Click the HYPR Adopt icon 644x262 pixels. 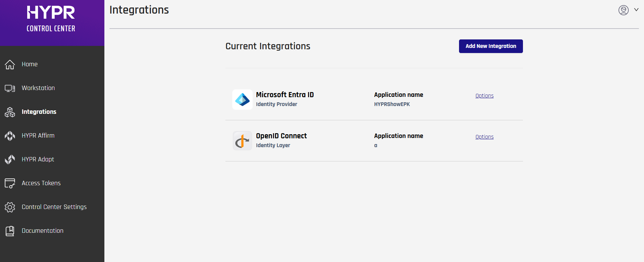tap(10, 159)
